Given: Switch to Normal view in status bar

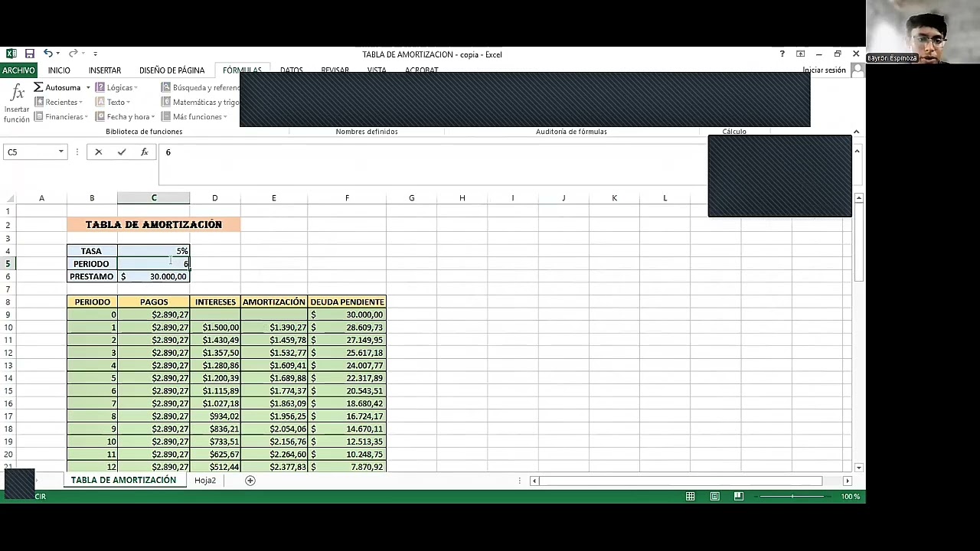Looking at the screenshot, I should point(690,497).
